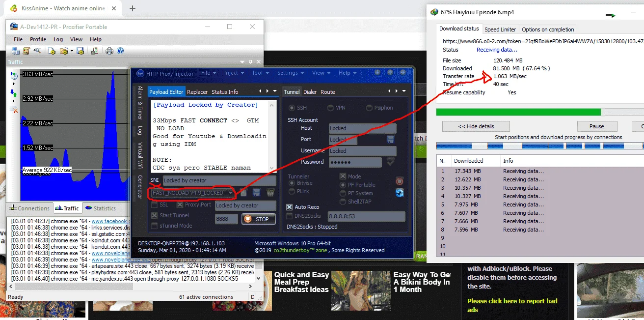The image size is (644, 320).
Task: Select the Psiphon radio button
Action: pos(370,108)
